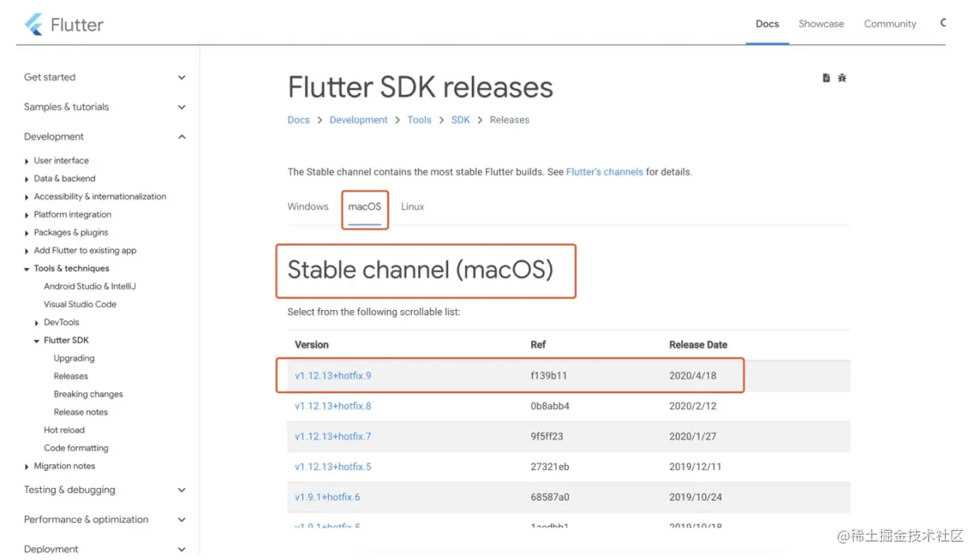
Task: Open the Code formatting sidebar link
Action: [76, 448]
